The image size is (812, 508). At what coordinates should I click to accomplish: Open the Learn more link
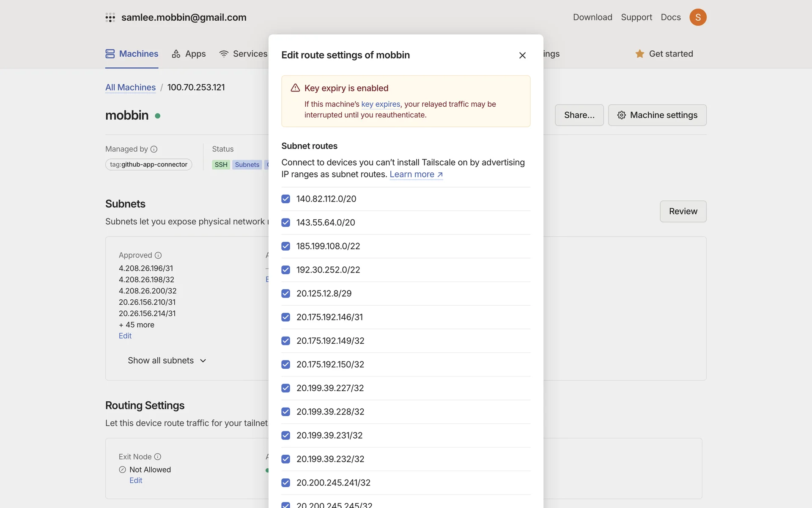coord(416,174)
